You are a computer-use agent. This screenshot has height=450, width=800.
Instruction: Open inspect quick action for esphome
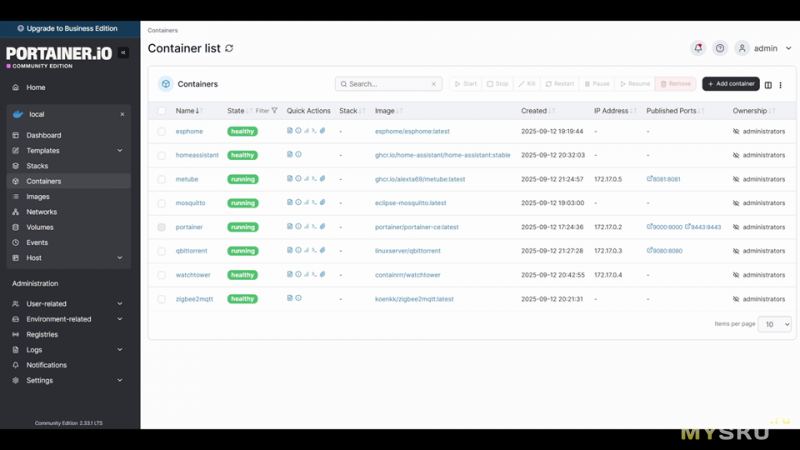[x=298, y=131]
